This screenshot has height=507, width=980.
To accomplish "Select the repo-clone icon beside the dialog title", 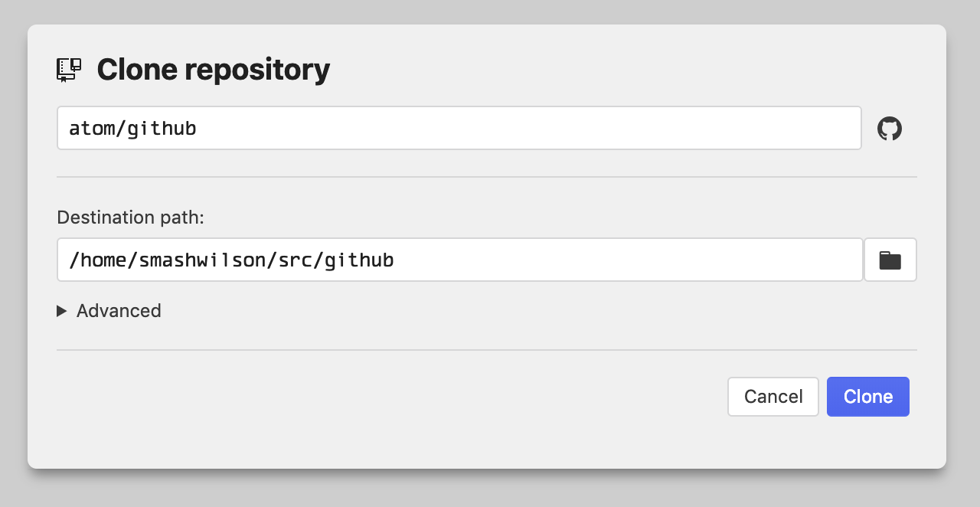I will [x=68, y=69].
